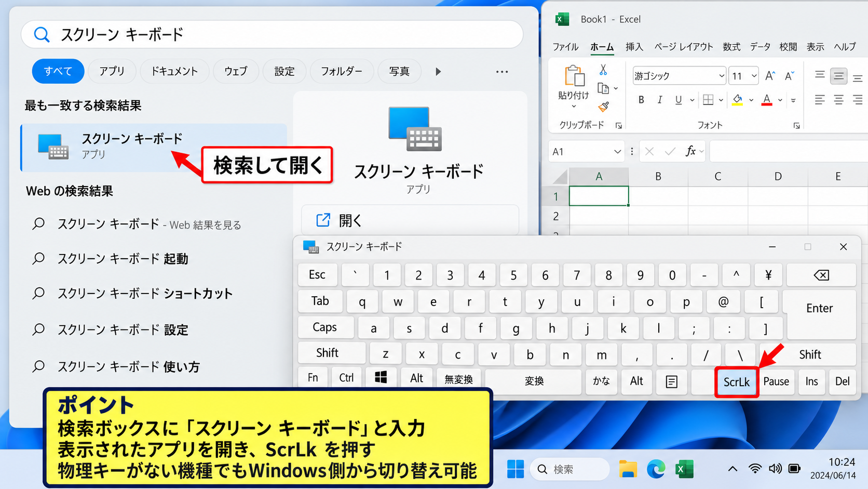The width and height of the screenshot is (868, 489).
Task: Open the font size 11 dropdown
Action: point(754,76)
